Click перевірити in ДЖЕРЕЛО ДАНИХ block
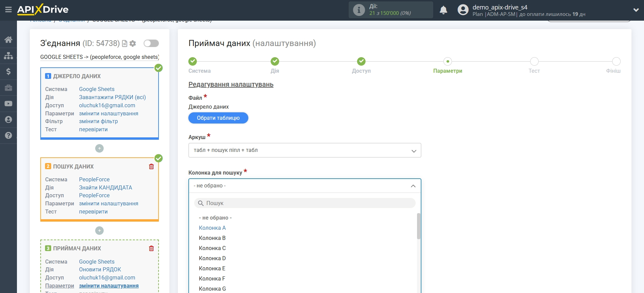 [x=93, y=129]
